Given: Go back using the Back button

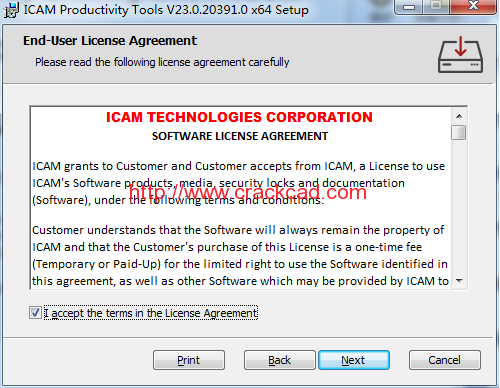Looking at the screenshot, I should click(280, 360).
